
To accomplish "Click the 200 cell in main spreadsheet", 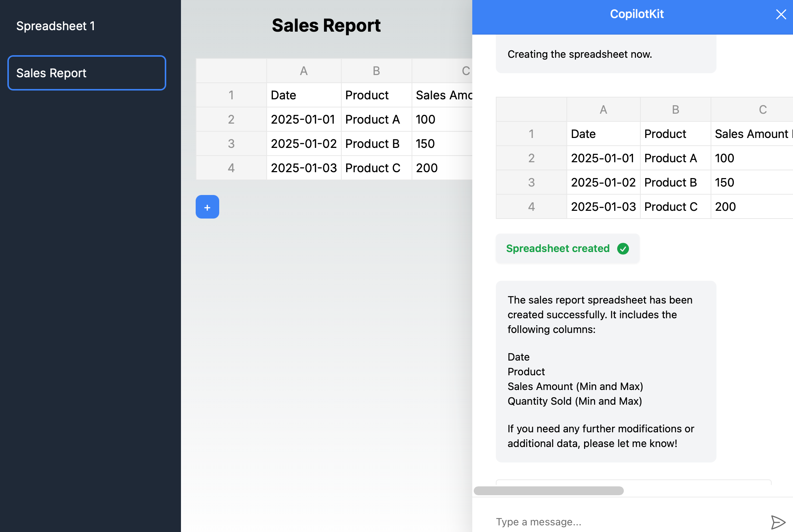I will (x=442, y=168).
